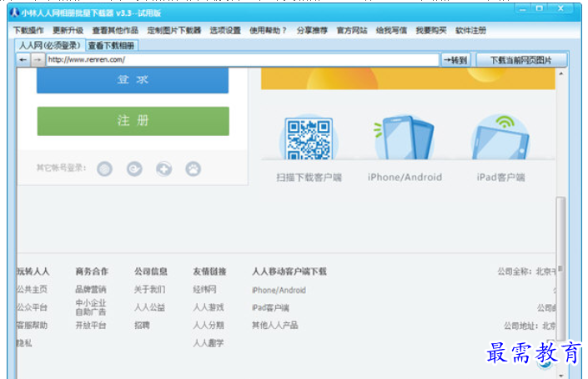Open the 定制图片下载器 menu
588x379 pixels.
[x=174, y=30]
